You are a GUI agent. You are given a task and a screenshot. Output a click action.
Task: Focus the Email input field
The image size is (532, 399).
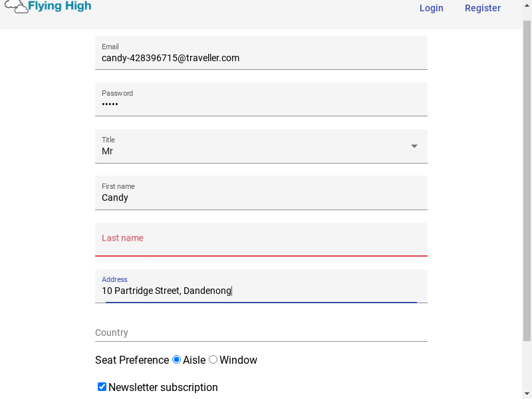pyautogui.click(x=261, y=53)
